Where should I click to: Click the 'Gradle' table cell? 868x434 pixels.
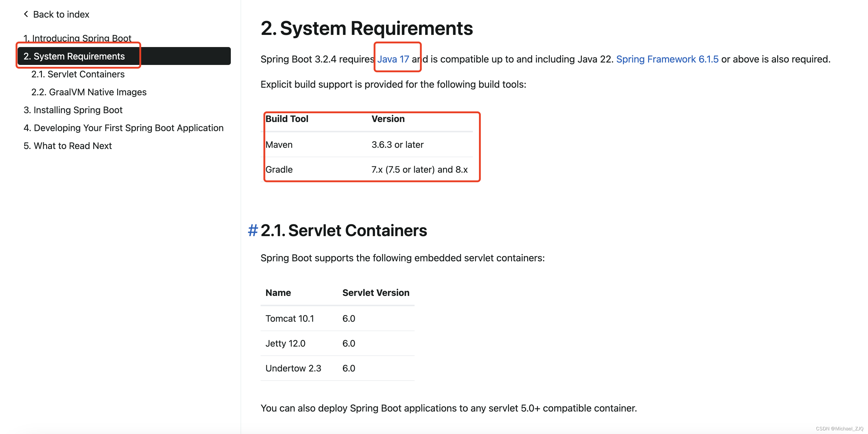click(x=279, y=169)
